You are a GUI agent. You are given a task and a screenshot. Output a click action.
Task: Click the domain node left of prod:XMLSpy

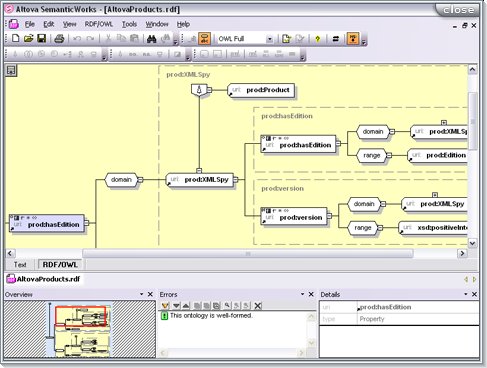point(121,180)
